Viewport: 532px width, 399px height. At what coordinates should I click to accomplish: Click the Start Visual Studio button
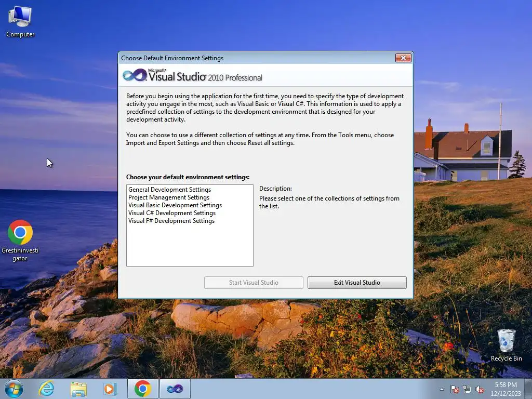click(254, 282)
